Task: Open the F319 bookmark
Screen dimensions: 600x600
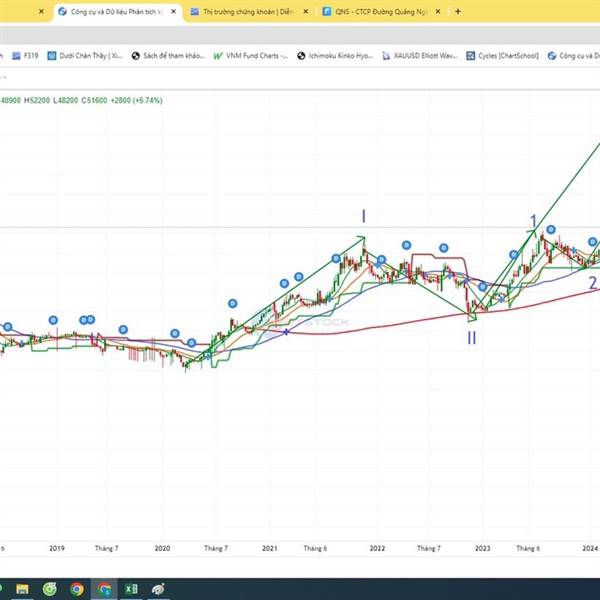Action: tap(32, 56)
